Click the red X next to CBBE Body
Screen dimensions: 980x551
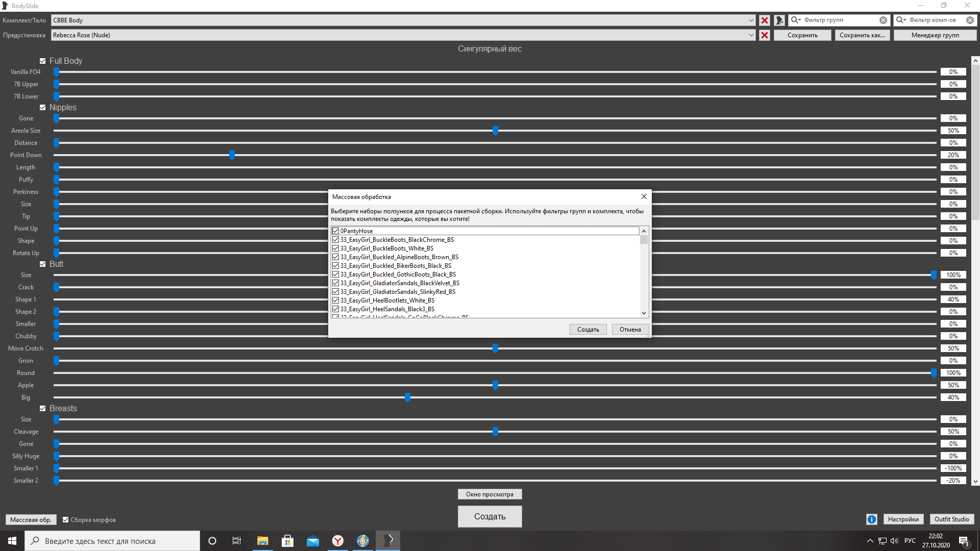(764, 20)
